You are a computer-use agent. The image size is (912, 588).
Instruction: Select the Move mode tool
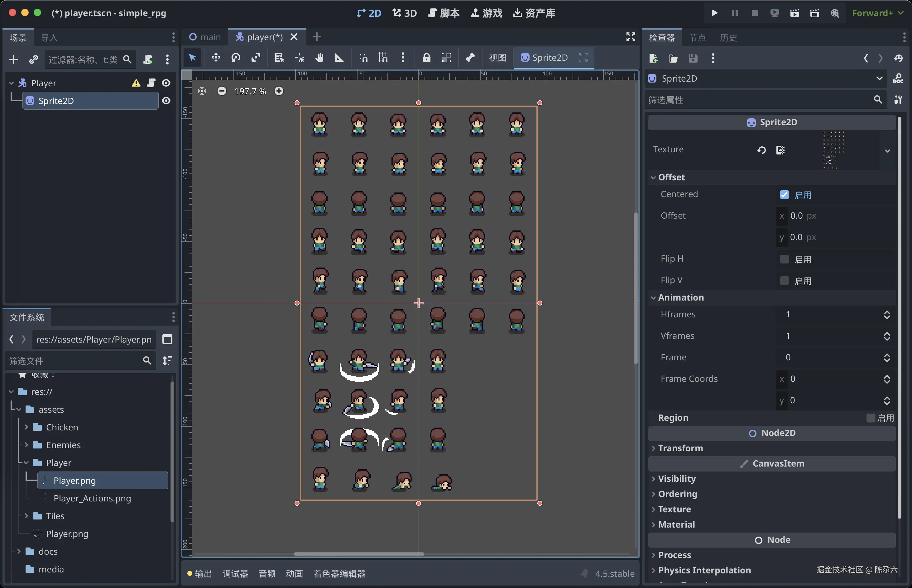pyautogui.click(x=216, y=58)
